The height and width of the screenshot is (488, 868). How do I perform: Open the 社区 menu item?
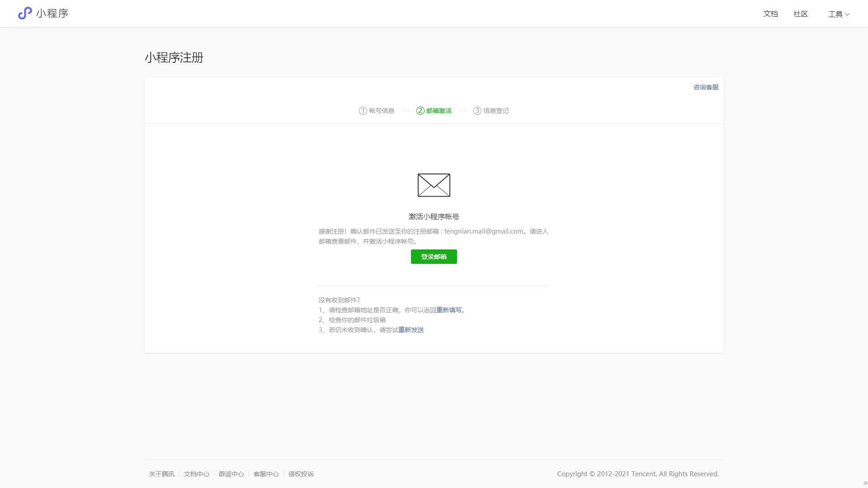800,14
